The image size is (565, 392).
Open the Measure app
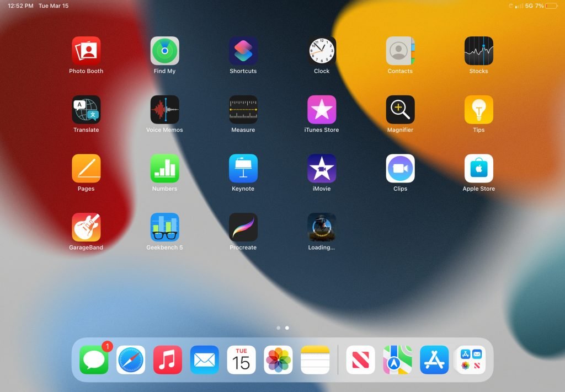pos(243,110)
